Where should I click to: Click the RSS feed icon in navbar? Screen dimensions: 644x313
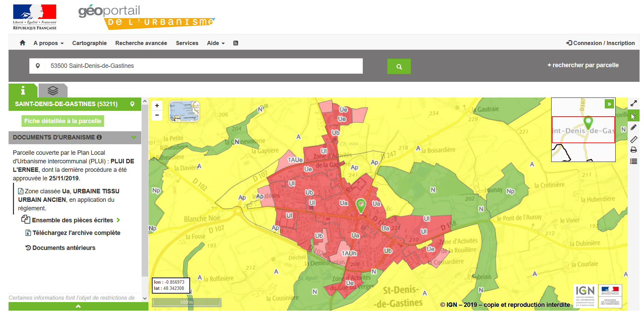click(235, 43)
